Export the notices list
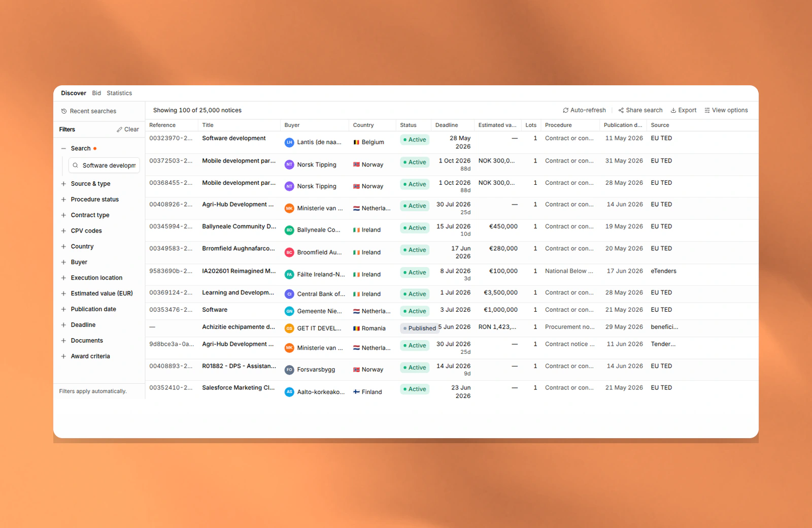Image resolution: width=812 pixels, height=528 pixels. click(684, 110)
